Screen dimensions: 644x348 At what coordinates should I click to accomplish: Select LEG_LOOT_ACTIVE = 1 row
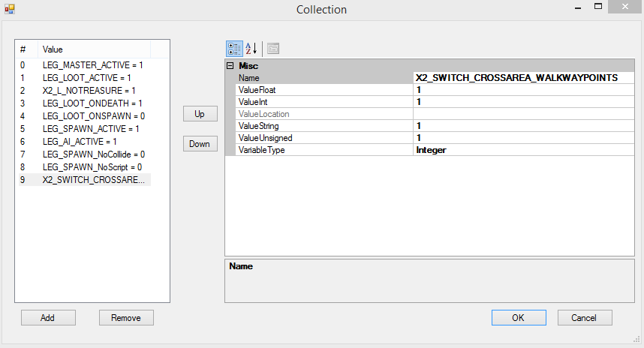pyautogui.click(x=85, y=77)
